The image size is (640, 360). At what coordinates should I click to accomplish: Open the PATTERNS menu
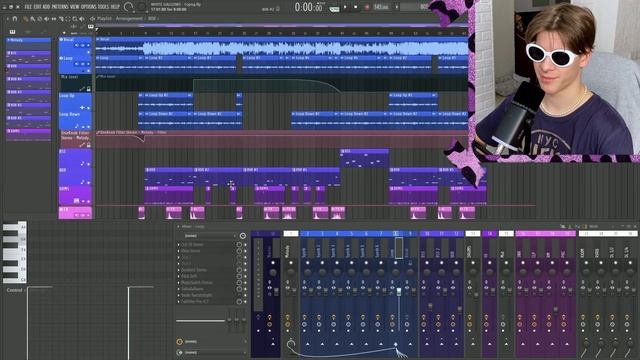[60, 7]
